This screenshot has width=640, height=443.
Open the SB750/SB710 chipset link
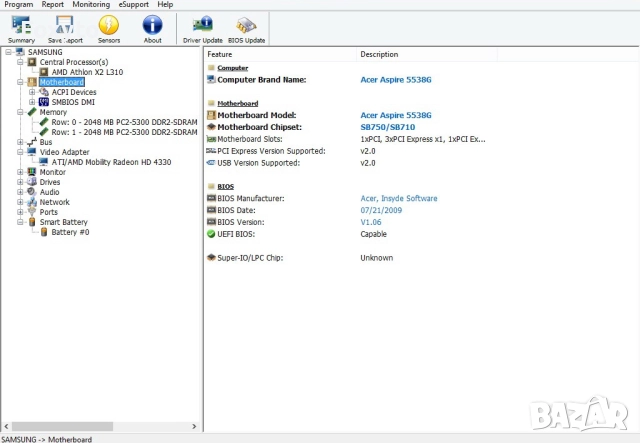tap(387, 127)
